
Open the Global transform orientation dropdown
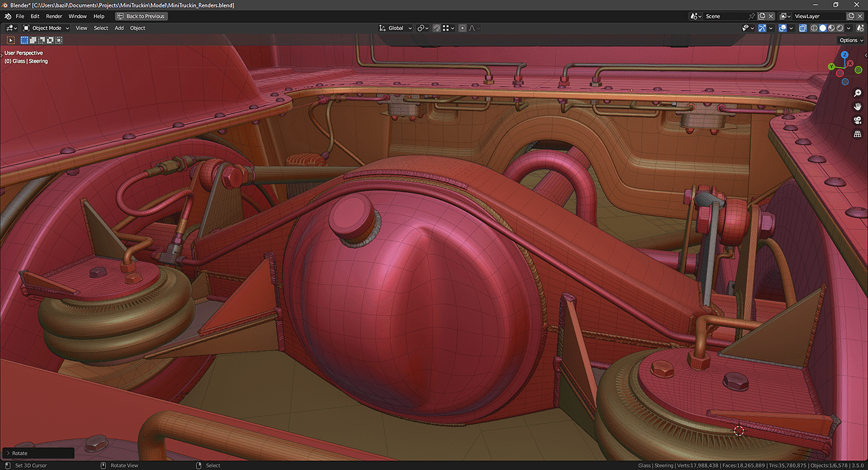coord(396,28)
